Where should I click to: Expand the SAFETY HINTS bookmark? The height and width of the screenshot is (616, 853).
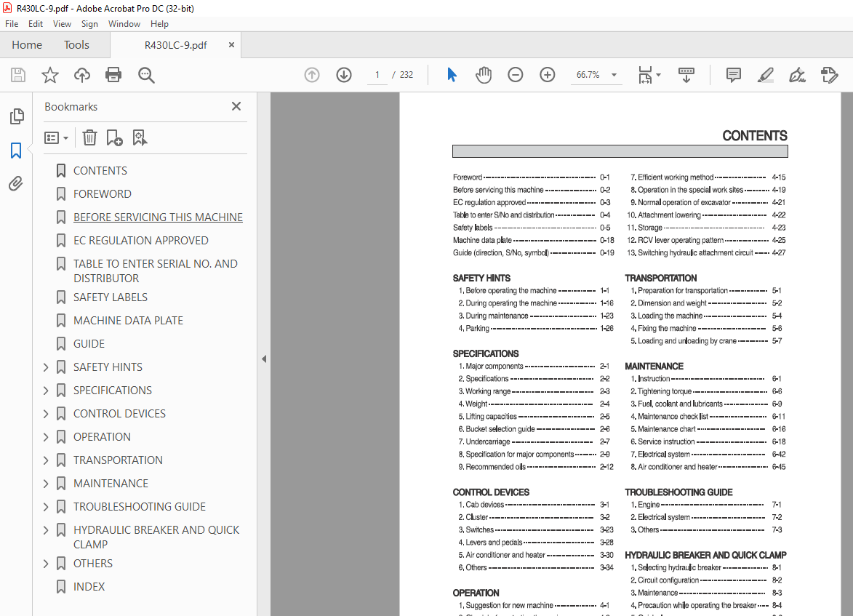coord(47,367)
